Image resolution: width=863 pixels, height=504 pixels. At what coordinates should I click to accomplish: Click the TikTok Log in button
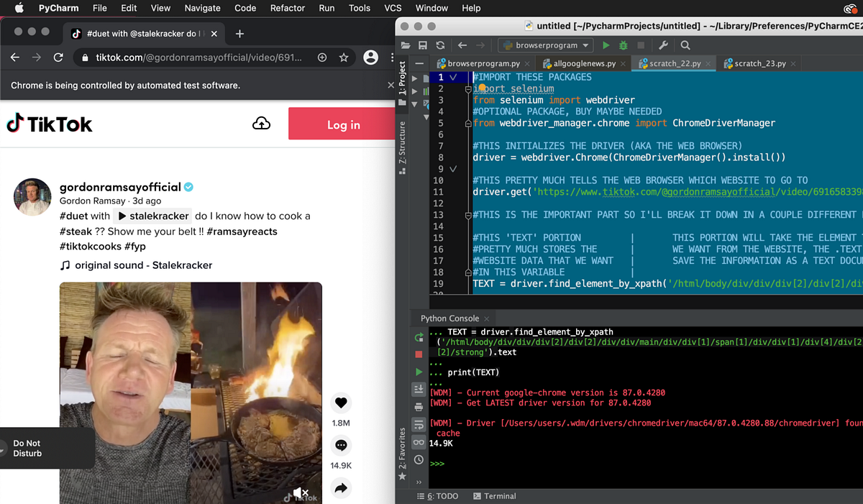tap(343, 124)
